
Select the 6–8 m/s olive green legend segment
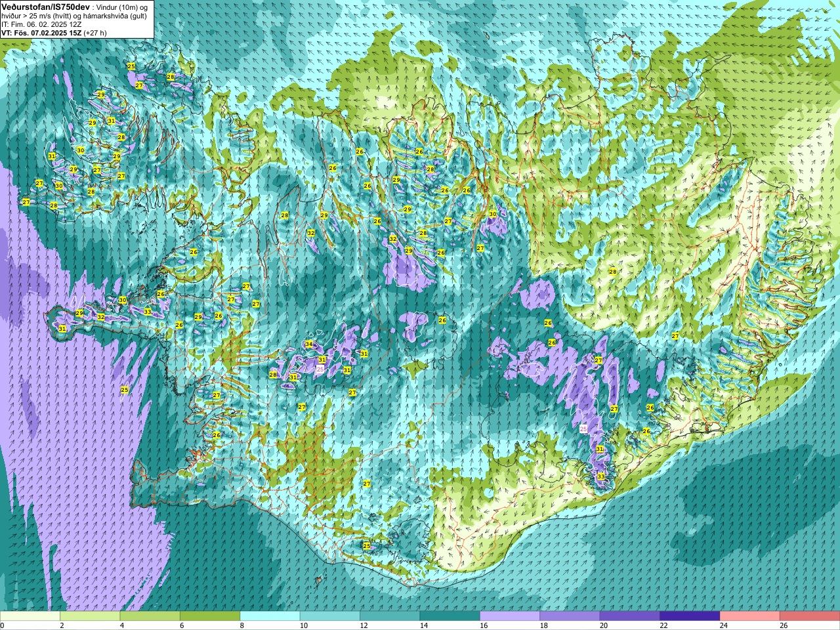point(210,616)
